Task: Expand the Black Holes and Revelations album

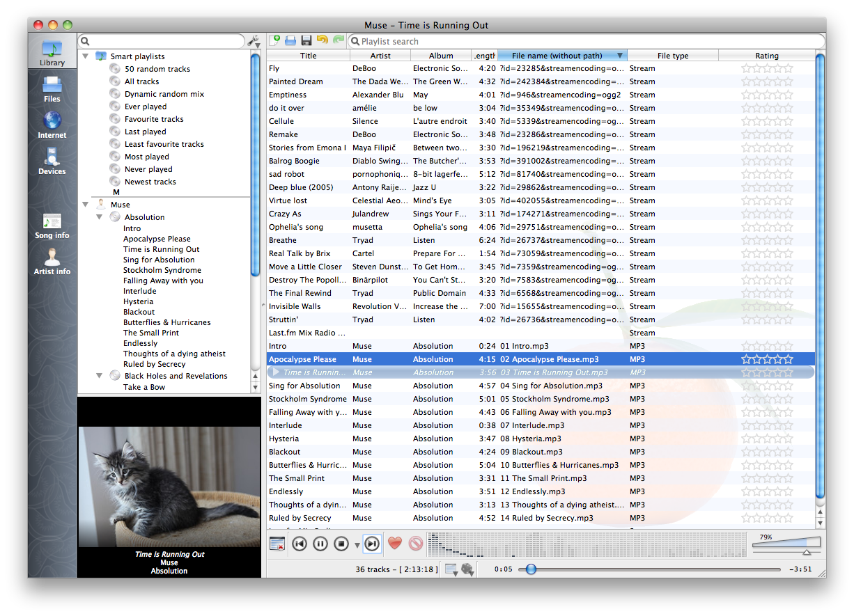Action: pyautogui.click(x=99, y=375)
